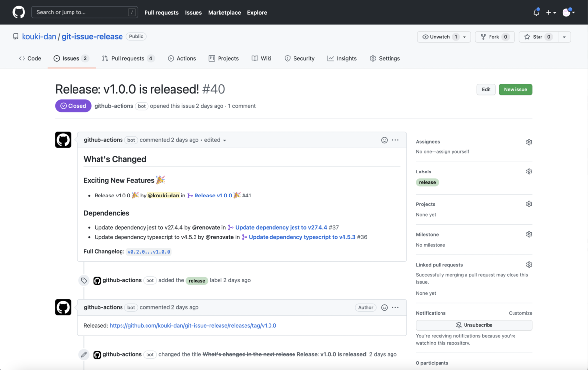Switch to the Issues tab
Screen dimensions: 588x370
pyautogui.click(x=71, y=58)
